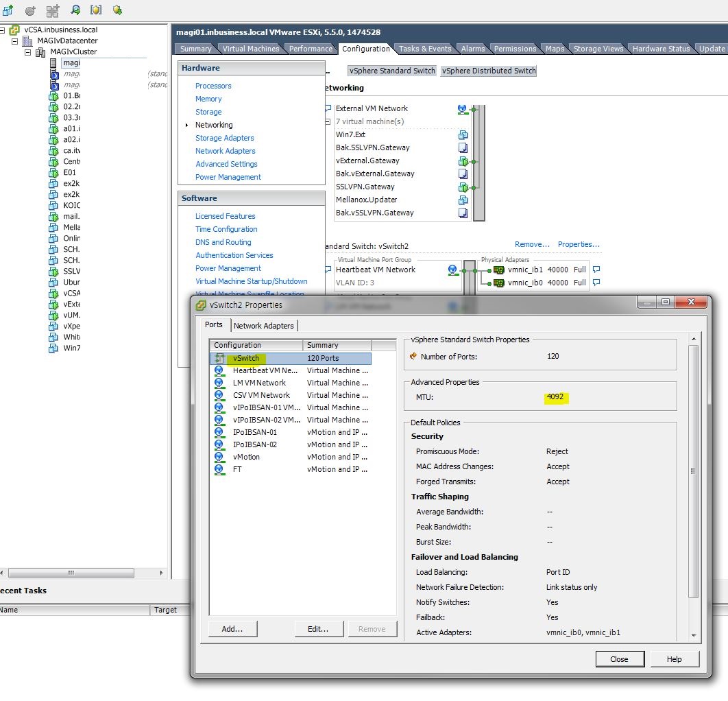Click the VM icon beside Bak.SSLVPN.Gateway
The width and height of the screenshot is (728, 701).
point(463,147)
